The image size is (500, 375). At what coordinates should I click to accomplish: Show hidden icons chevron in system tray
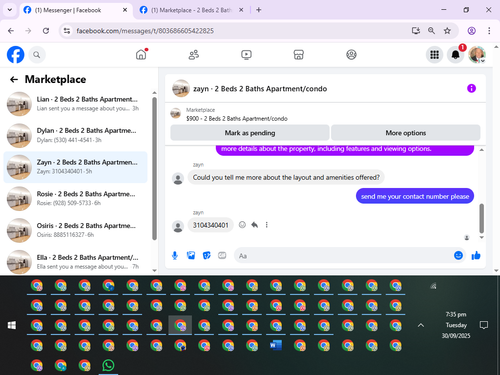pos(421,325)
